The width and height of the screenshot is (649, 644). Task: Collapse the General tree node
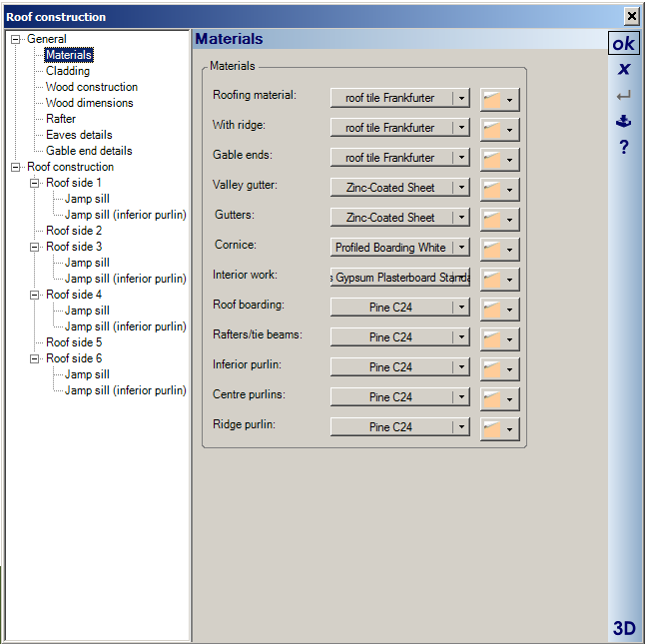16,39
